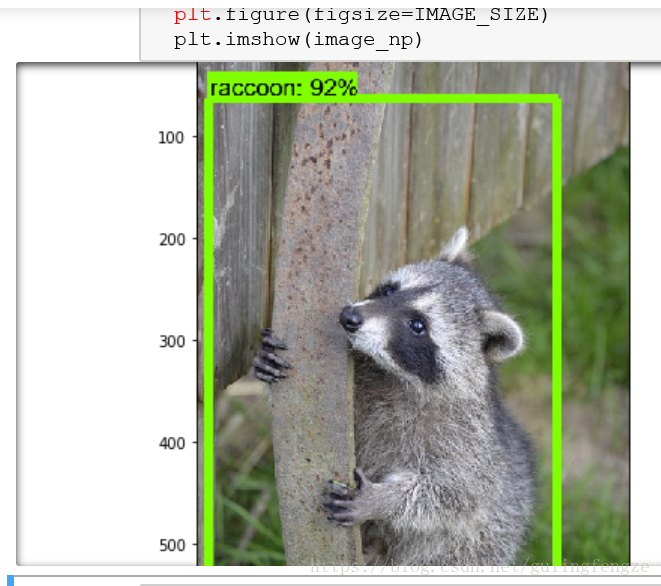661x586 pixels.
Task: Click the raccoon output image
Action: 413,314
